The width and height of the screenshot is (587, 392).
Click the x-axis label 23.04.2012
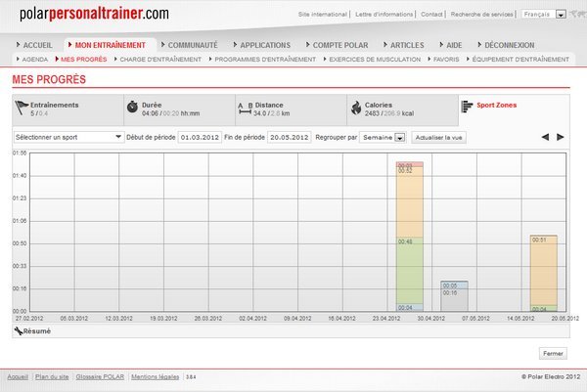[386, 319]
